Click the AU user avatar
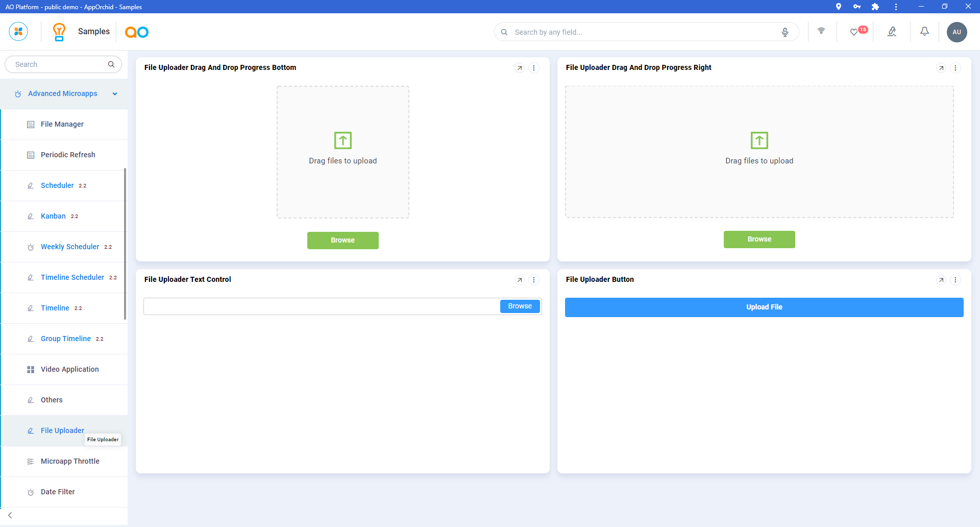 point(957,32)
